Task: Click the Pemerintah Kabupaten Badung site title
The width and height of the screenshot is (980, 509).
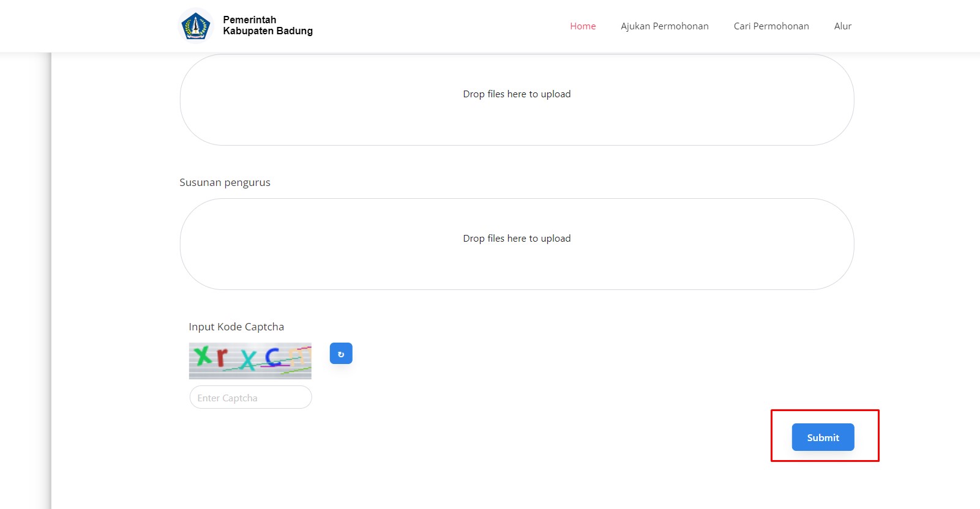Action: click(267, 26)
